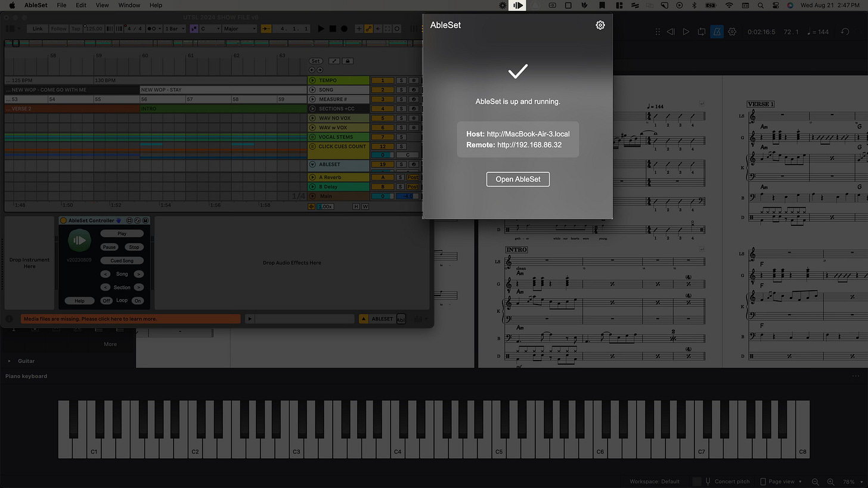Click the AbleSet menu bar icon
Screen dimensions: 868x488
[517, 5]
